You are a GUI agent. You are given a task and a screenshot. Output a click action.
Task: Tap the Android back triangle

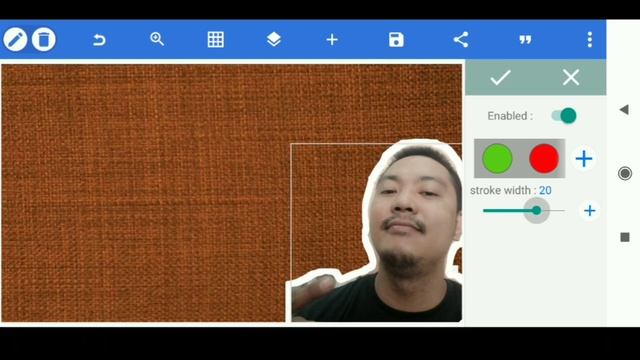624,109
